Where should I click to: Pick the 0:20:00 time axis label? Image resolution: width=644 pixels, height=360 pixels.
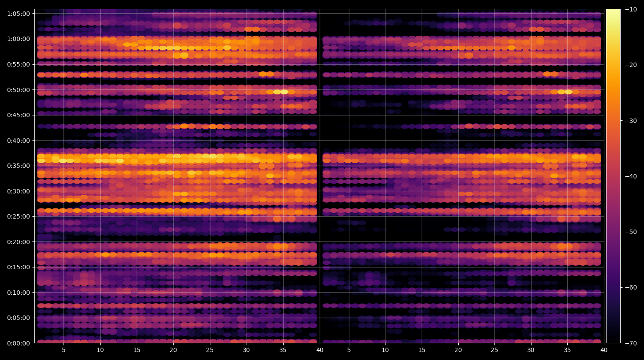click(x=19, y=242)
